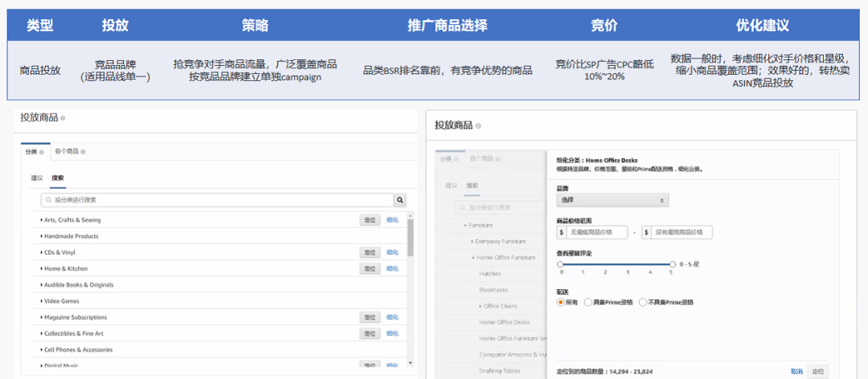868x379 pixels.
Task: Select the 具备Prime资格 radio option
Action: (x=588, y=303)
